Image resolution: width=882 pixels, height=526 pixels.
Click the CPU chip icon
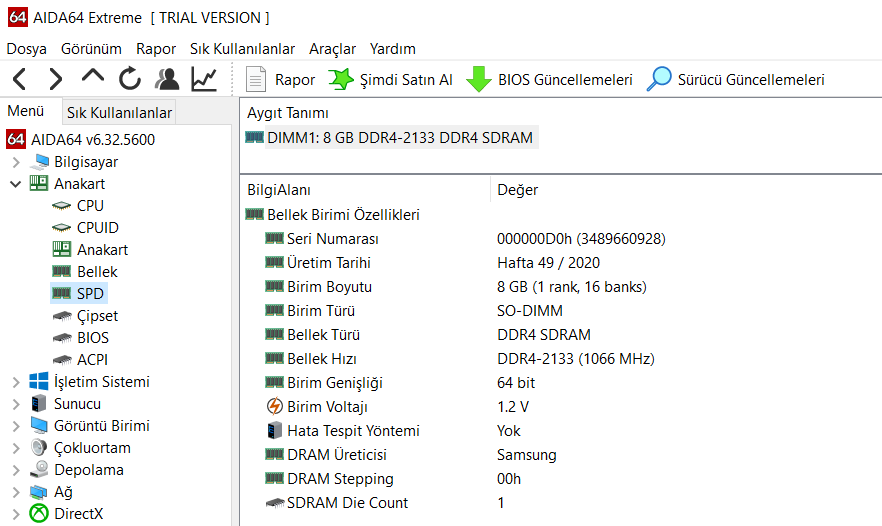61,206
